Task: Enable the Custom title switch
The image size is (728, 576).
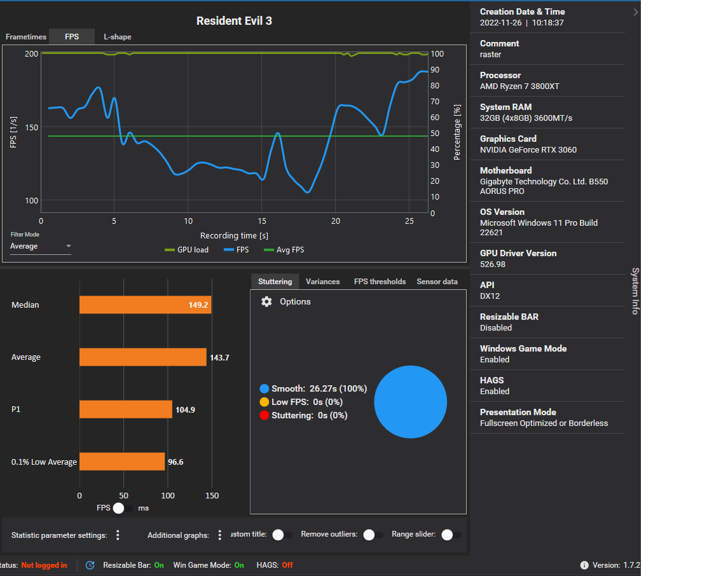Action: 282,535
